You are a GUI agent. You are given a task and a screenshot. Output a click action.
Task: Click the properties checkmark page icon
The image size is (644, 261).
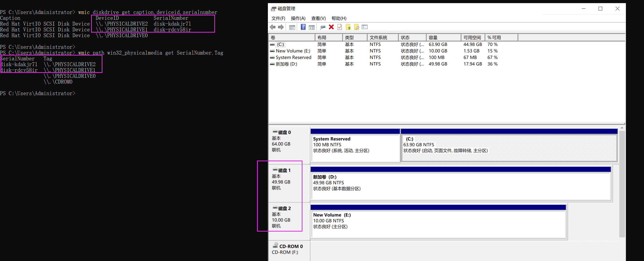(x=339, y=27)
